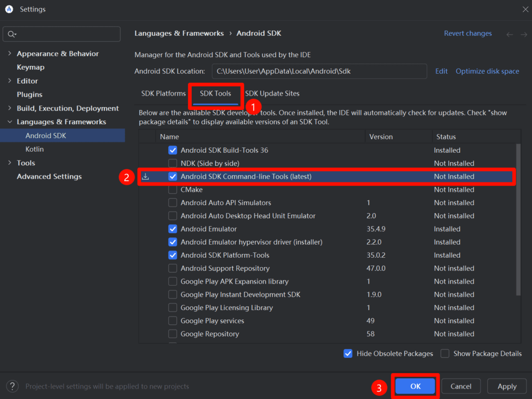Image resolution: width=532 pixels, height=399 pixels.
Task: Enable Show Package Details
Action: click(x=445, y=353)
